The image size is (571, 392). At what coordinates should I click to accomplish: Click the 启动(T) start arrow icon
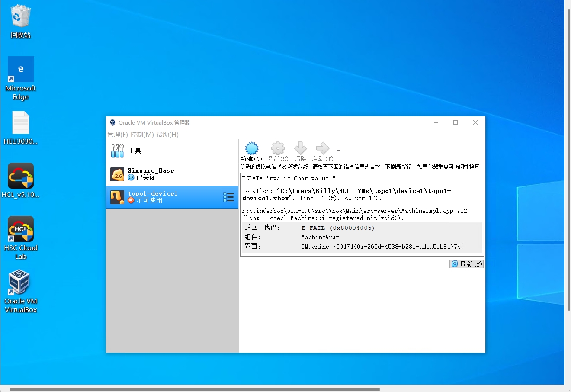323,148
